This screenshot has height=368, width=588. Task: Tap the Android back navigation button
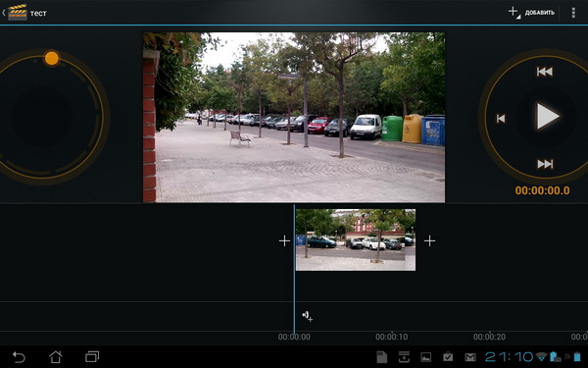coord(19,357)
